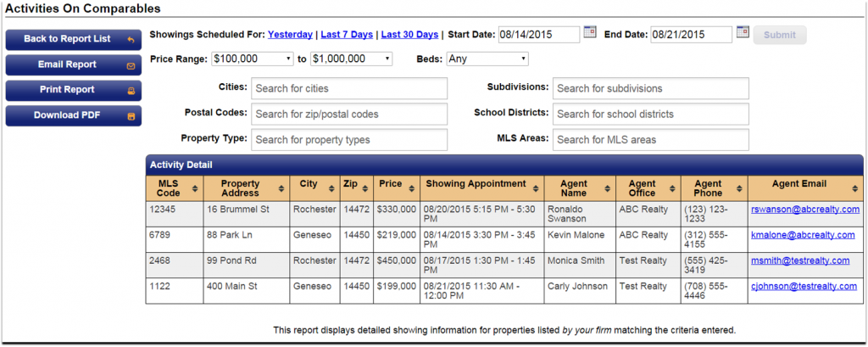The image size is (868, 347).
Task: Open the End Date calendar picker icon
Action: [743, 32]
